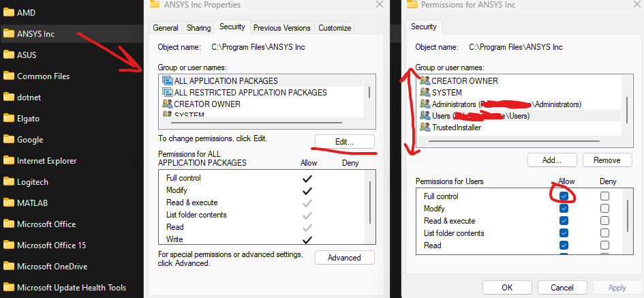Select Security tab in Permissions window

(x=423, y=27)
